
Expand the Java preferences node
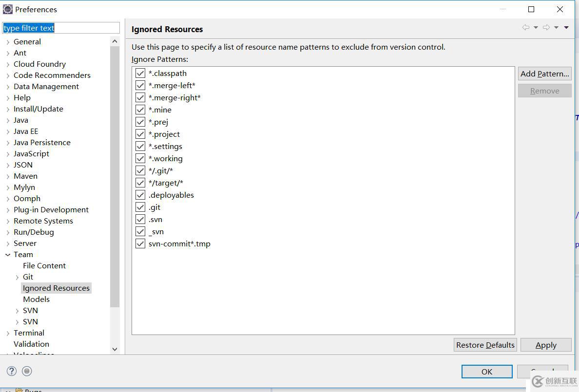(8, 120)
